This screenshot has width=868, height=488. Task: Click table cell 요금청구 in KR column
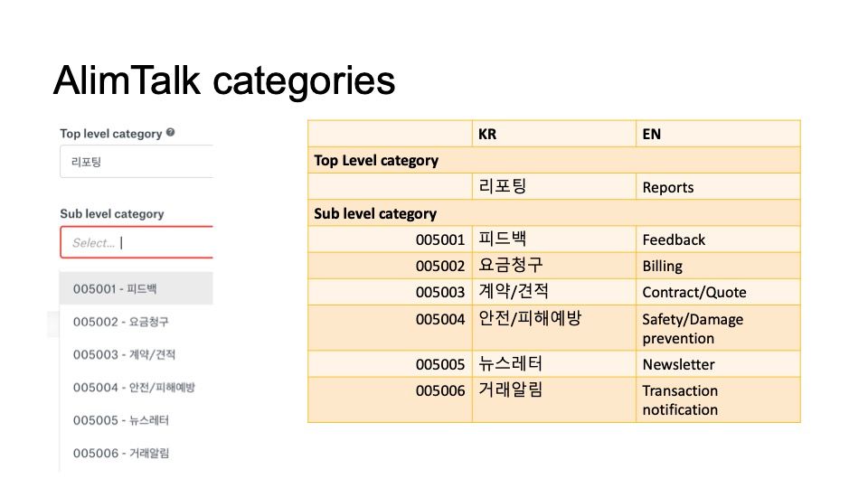[x=554, y=266]
